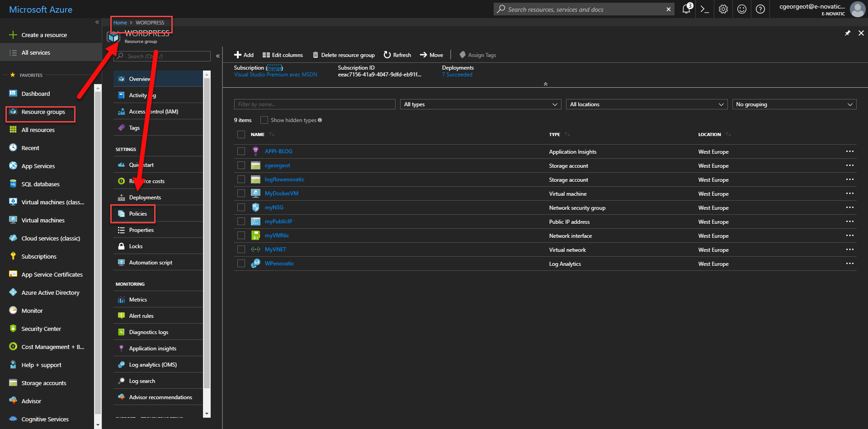Click the Dashboard sidebar icon
This screenshot has width=868, height=429.
(x=13, y=94)
